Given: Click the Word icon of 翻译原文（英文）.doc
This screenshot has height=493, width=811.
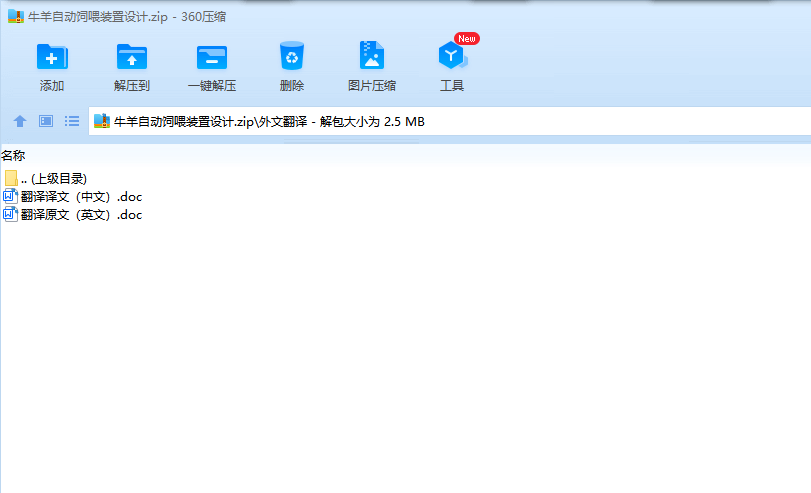Looking at the screenshot, I should pos(10,215).
